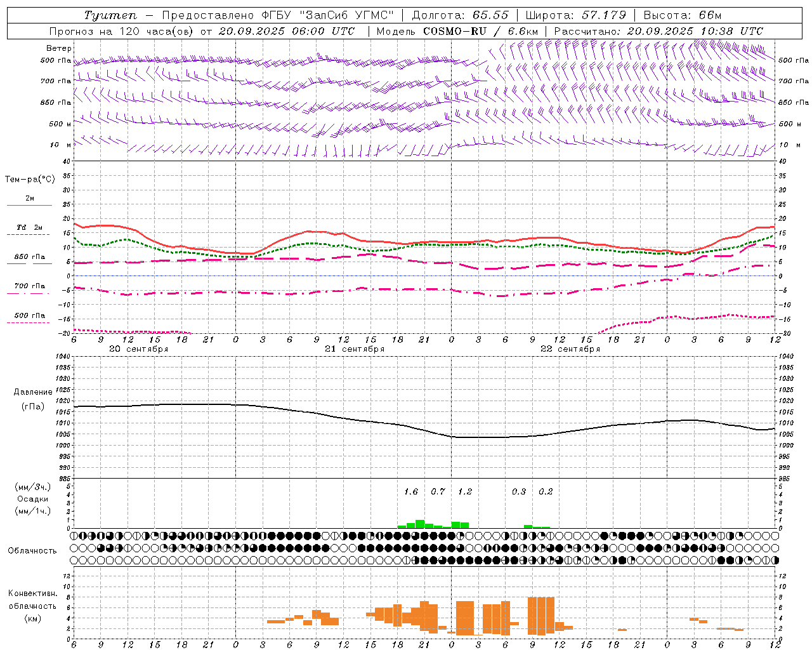Screen dimensions: 812x650
Task: Click the "21 сентября" date label
Action: pos(355,349)
